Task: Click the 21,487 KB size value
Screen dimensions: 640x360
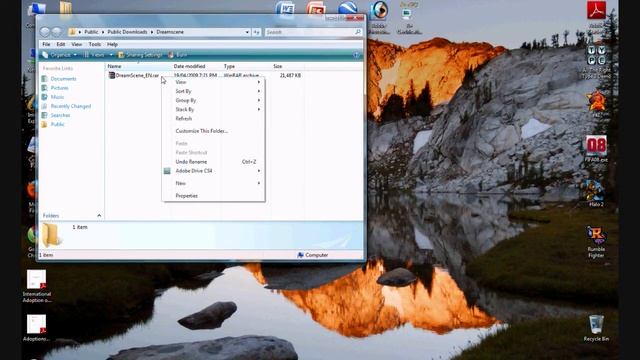Action: point(290,76)
